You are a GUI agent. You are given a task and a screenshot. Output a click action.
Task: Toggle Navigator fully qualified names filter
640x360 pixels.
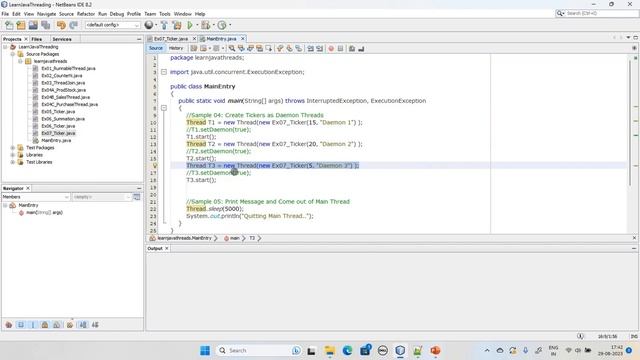click(70, 325)
